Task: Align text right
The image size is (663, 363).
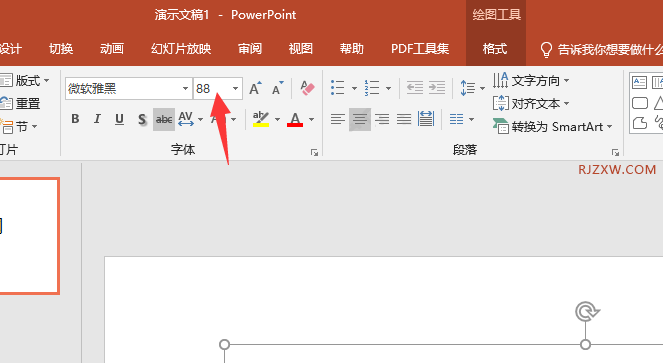Action: (382, 119)
